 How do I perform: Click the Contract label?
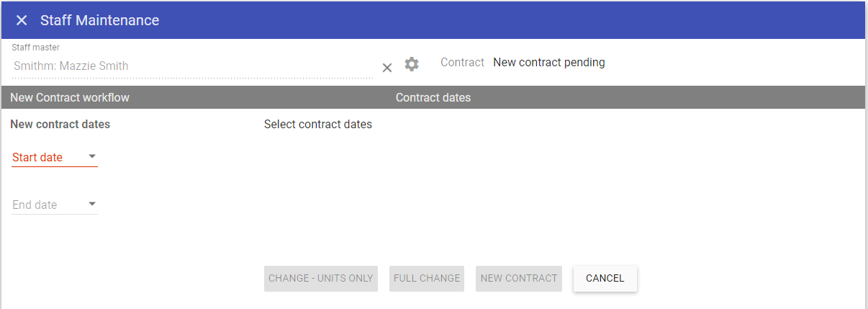[x=462, y=63]
